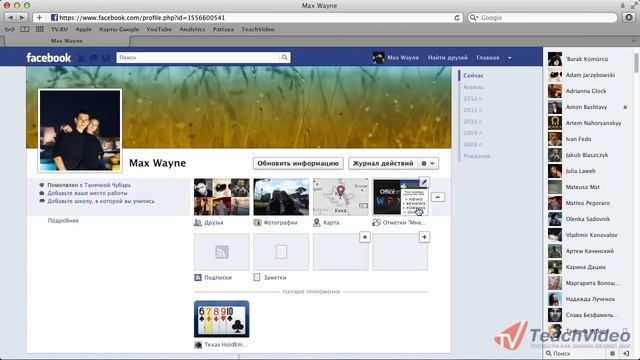This screenshot has width=640, height=360.
Task: Reload the page with the refresh icon
Action: (x=457, y=18)
